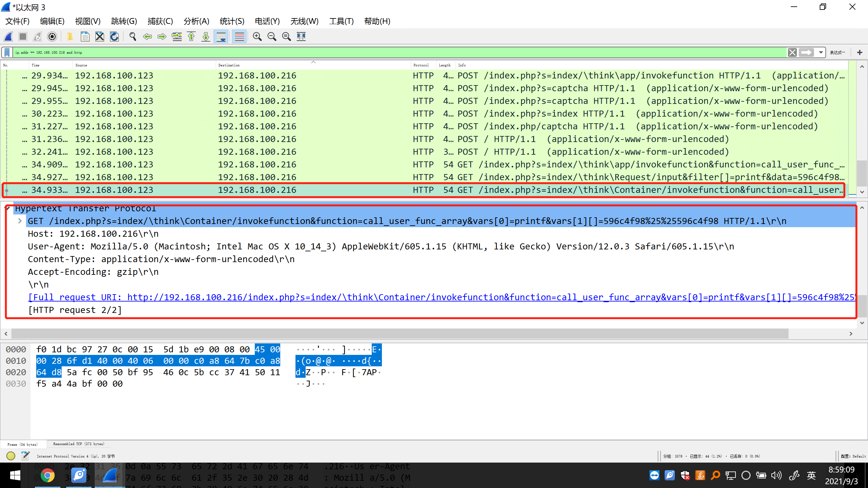Click into the display filter field

[399, 52]
